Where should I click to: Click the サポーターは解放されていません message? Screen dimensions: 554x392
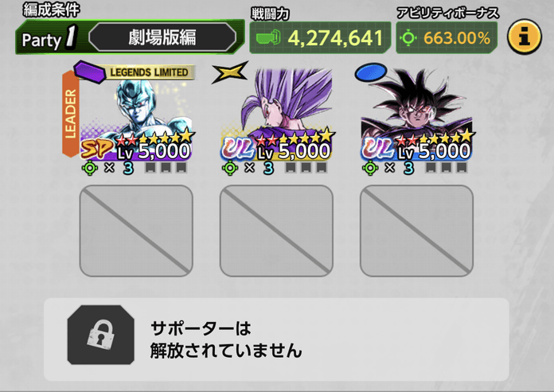[x=226, y=340]
